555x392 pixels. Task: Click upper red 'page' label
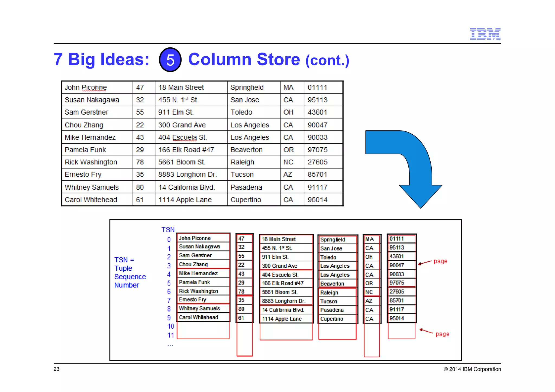coord(440,261)
